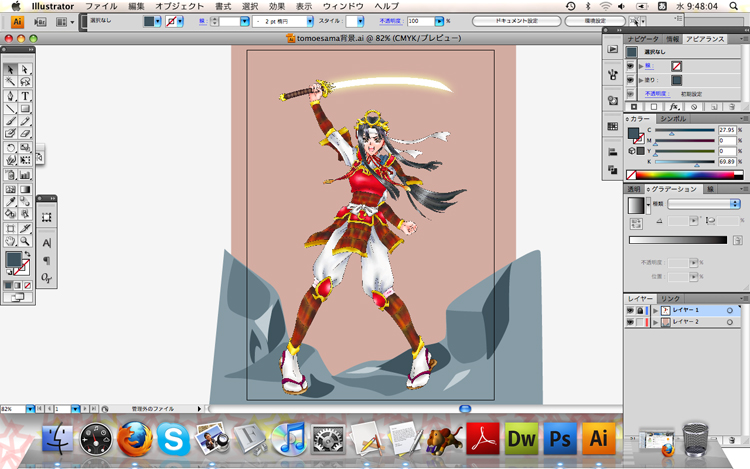The width and height of the screenshot is (750, 469).
Task: Select the Magic Wand tool
Action: [11, 82]
